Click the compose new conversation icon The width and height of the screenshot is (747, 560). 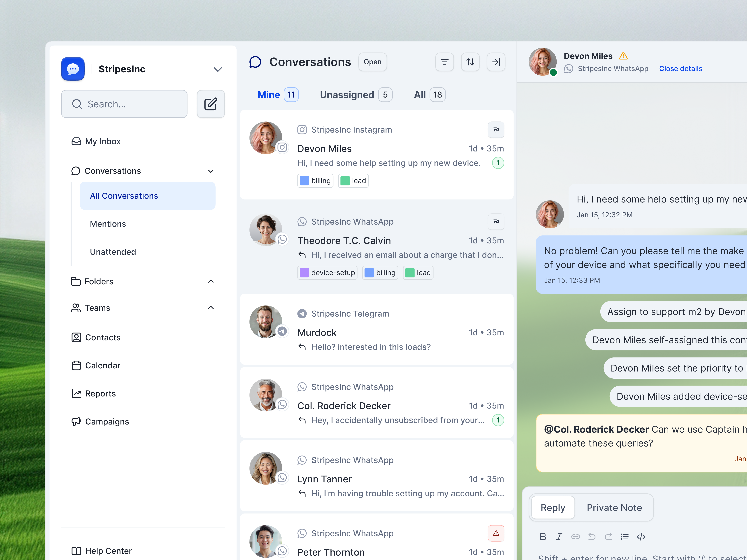210,104
